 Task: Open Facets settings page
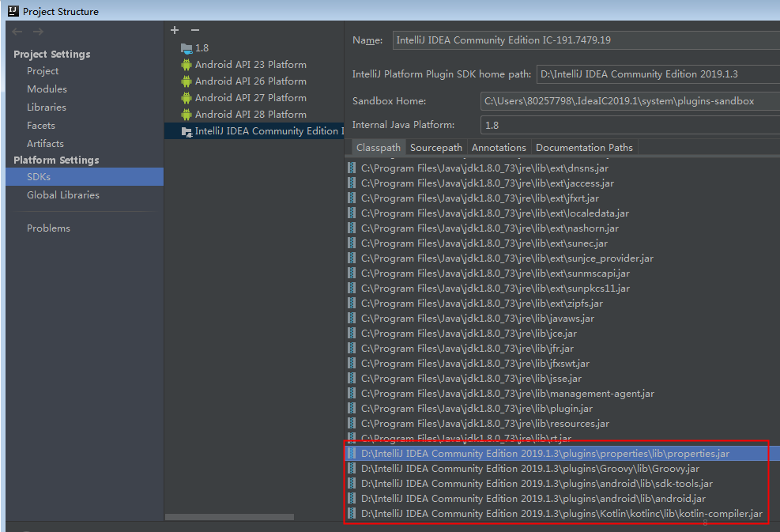click(x=41, y=126)
